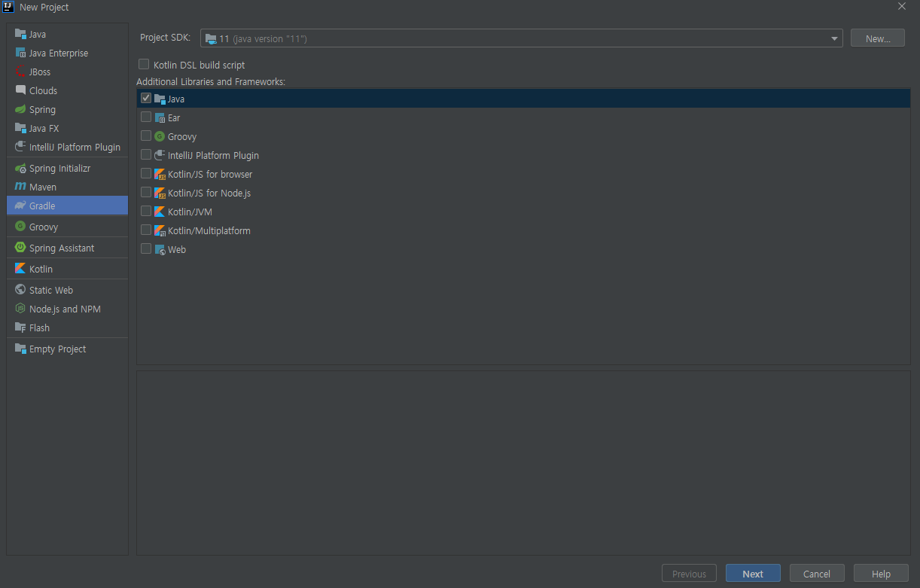This screenshot has width=920, height=588.
Task: Click the Spring Assistant power icon
Action: 20,248
